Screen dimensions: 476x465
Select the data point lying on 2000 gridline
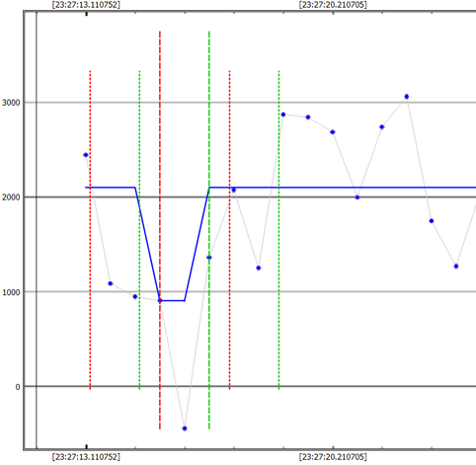(x=357, y=197)
